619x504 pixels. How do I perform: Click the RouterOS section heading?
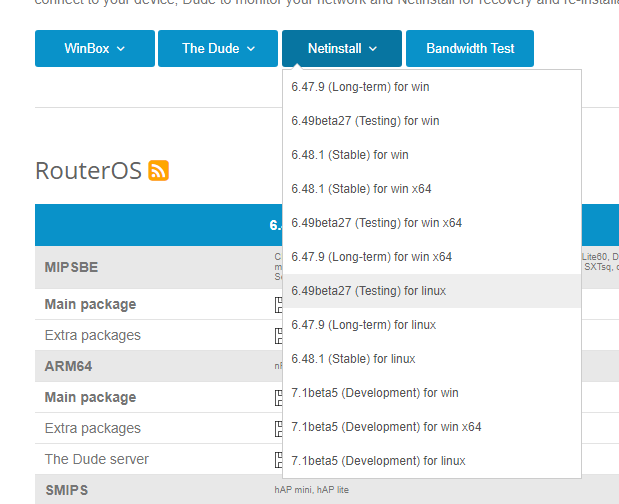pyautogui.click(x=88, y=170)
